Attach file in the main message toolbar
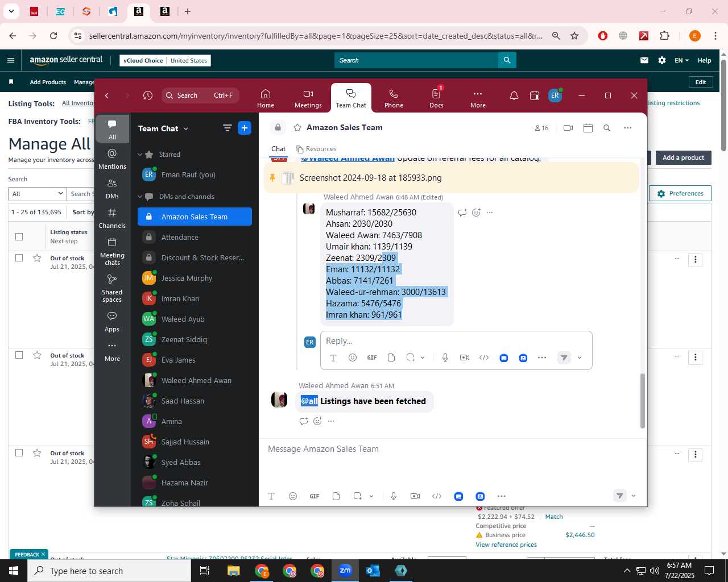The height and width of the screenshot is (582, 728). tap(336, 496)
